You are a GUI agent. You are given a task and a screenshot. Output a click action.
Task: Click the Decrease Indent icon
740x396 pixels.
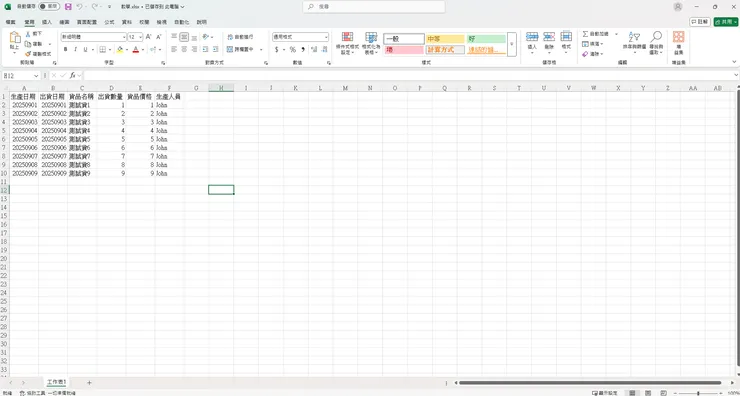click(205, 49)
